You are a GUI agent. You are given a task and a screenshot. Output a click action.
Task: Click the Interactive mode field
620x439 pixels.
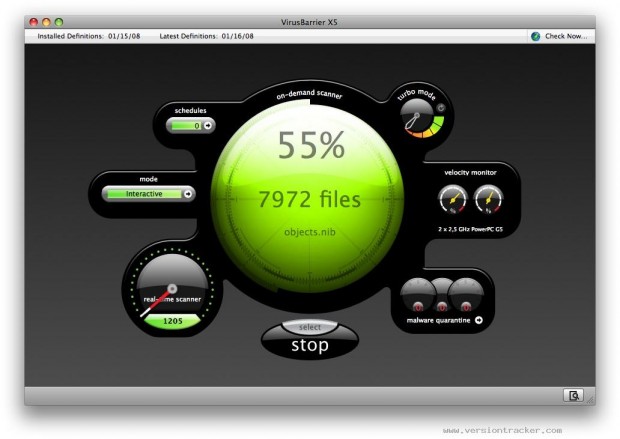pos(144,194)
